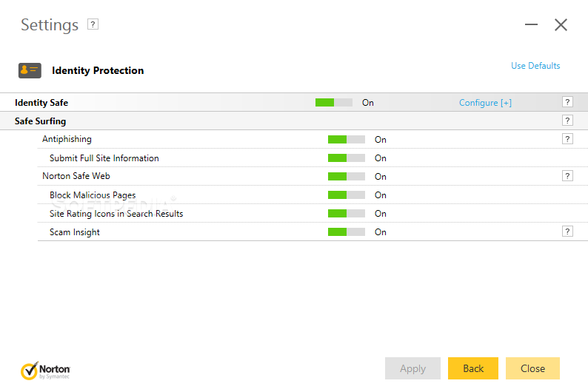Click the Block Malicious Pages label

[93, 195]
